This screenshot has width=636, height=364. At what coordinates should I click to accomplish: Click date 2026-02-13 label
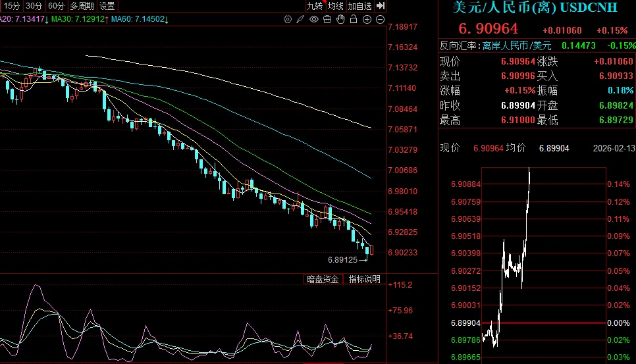(x=614, y=148)
